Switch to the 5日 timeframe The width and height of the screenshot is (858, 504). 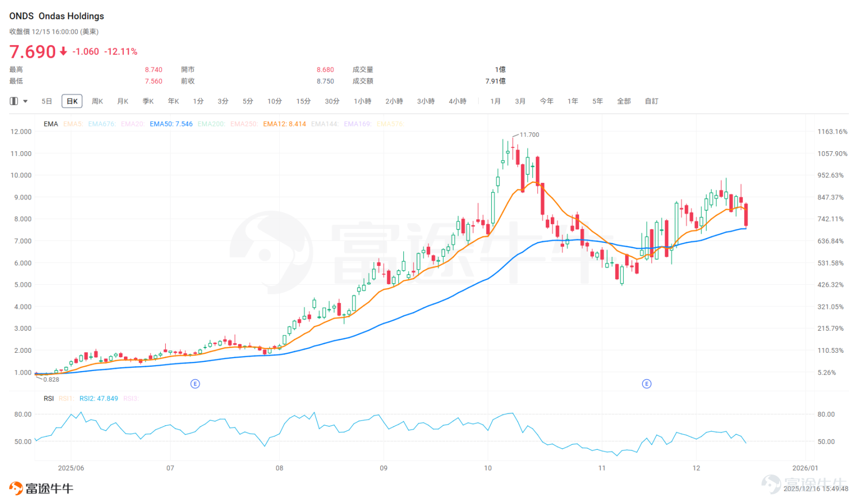[47, 101]
